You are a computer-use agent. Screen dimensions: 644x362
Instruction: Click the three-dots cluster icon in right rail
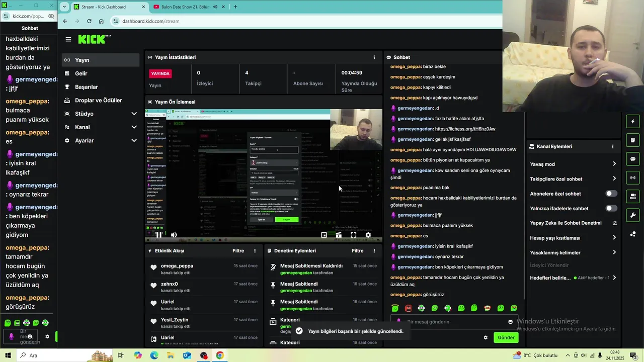(x=633, y=234)
